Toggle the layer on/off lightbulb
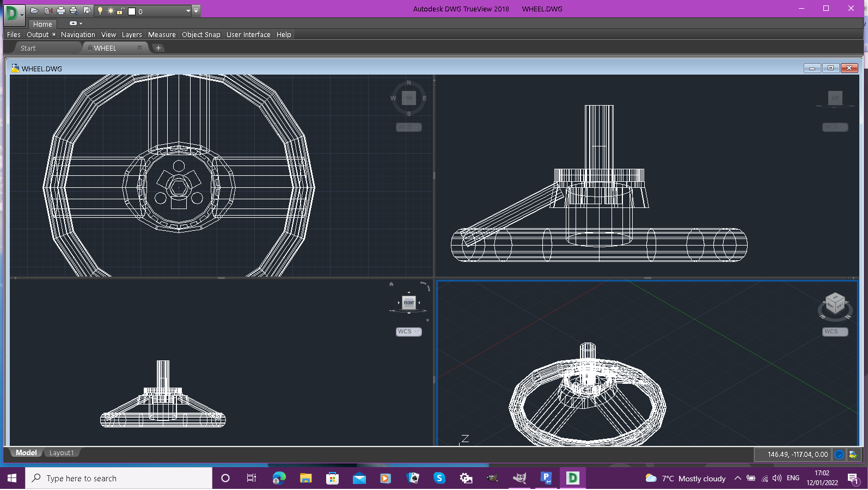Screen dimensions: 868x490 pyautogui.click(x=100, y=10)
